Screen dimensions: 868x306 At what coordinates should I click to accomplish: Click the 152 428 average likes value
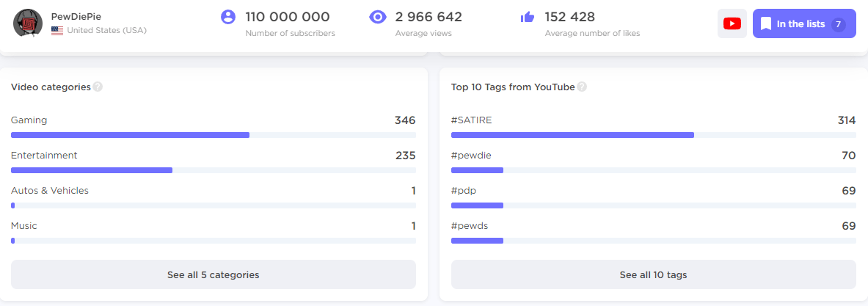[x=569, y=17]
